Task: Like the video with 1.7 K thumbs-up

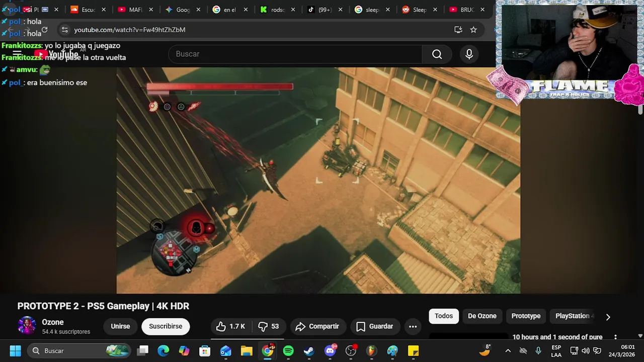Action: coord(231,326)
